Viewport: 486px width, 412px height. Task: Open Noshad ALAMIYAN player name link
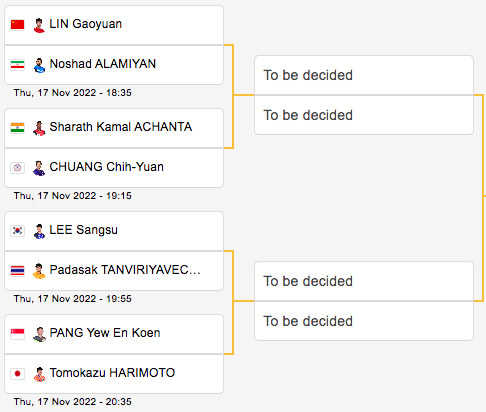(x=103, y=64)
